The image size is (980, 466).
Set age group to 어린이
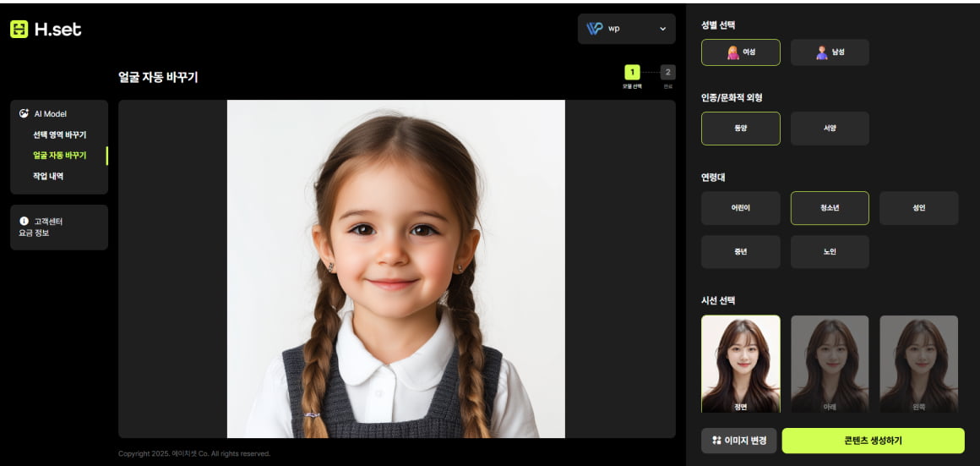[740, 208]
